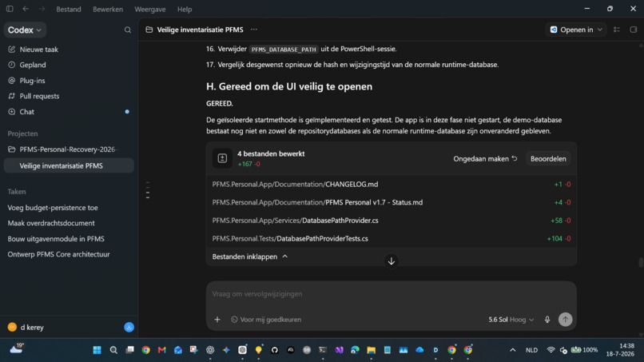Screen dimensions: 644x362
Task: Open File Explorer from the taskbar
Action: tap(372, 350)
